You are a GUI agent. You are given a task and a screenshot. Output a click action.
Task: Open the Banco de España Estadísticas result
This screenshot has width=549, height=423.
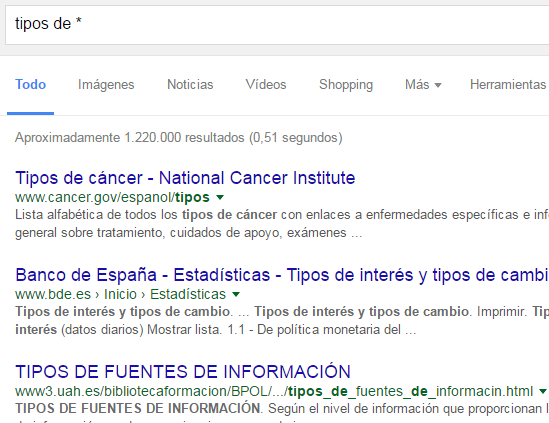point(282,275)
